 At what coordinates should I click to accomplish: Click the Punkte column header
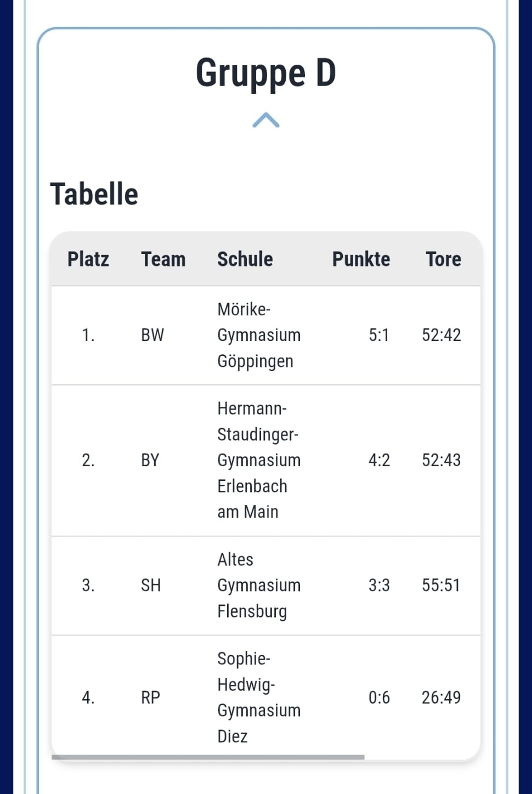click(361, 259)
